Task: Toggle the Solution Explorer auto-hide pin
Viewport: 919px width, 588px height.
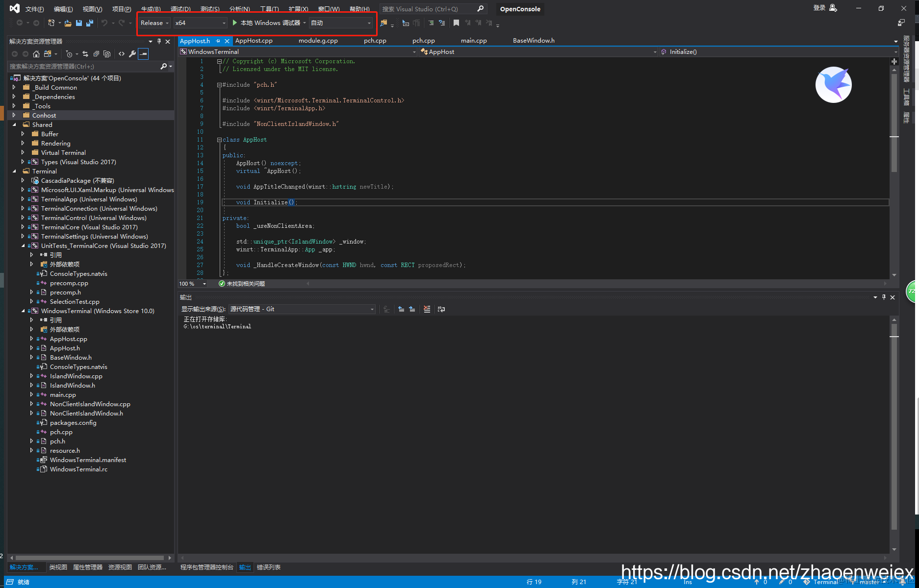Action: (x=159, y=42)
